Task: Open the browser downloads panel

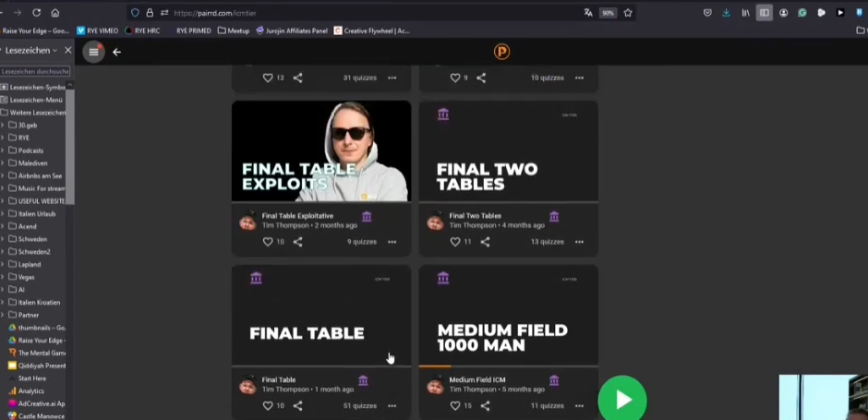Action: tap(727, 13)
